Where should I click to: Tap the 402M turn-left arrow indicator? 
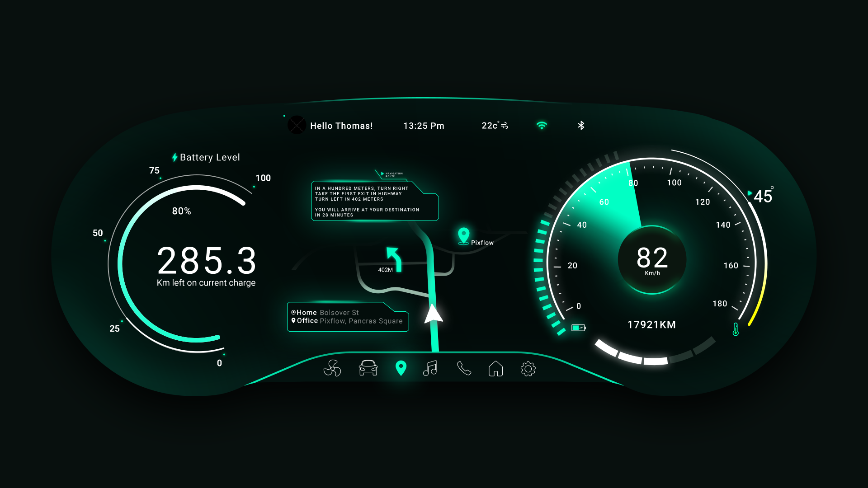[x=394, y=259]
